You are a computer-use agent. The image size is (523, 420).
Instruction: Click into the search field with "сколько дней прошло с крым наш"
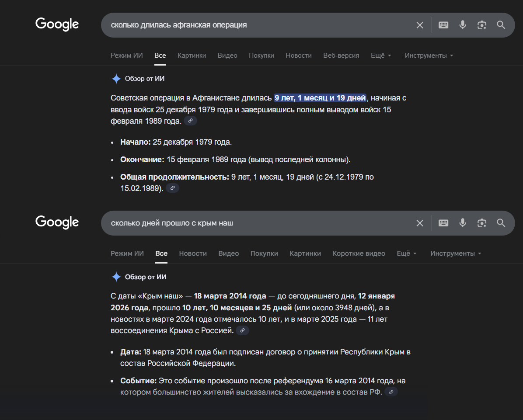click(x=254, y=223)
